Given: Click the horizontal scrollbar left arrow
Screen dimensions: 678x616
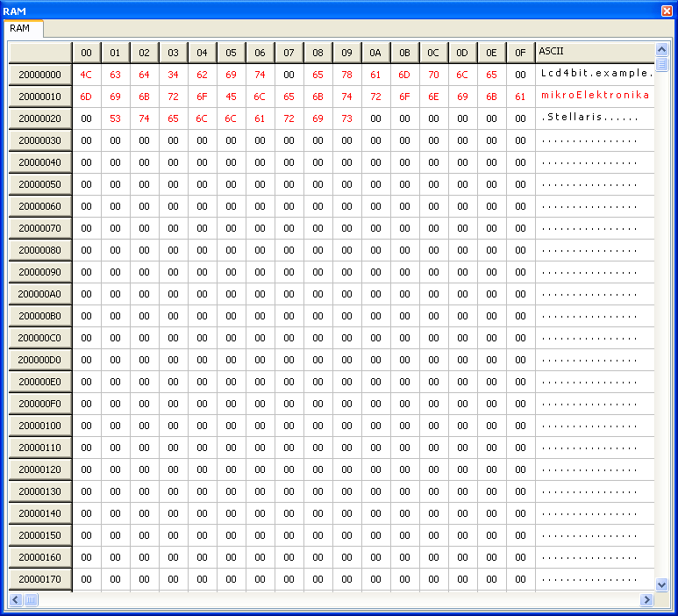Looking at the screenshot, I should coord(16,599).
